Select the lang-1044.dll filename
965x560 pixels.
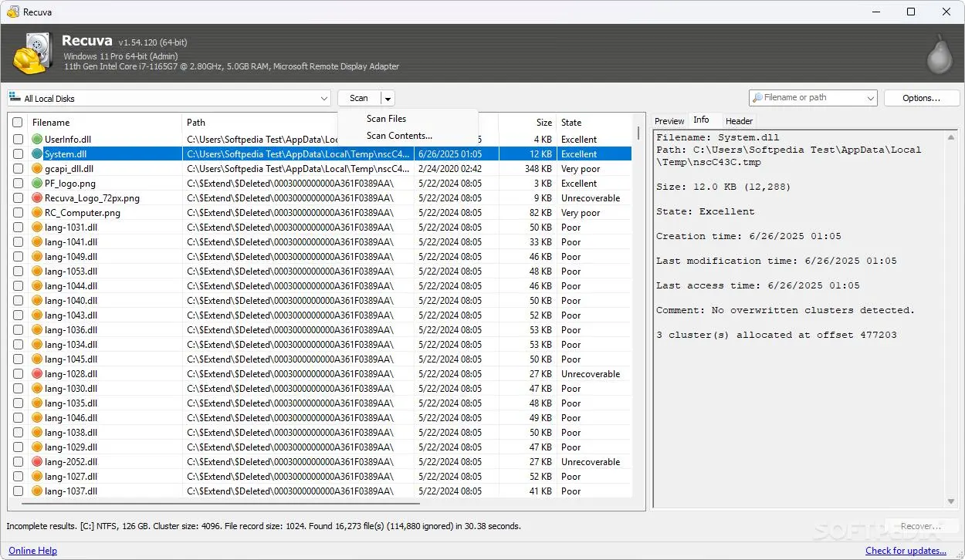pyautogui.click(x=71, y=286)
